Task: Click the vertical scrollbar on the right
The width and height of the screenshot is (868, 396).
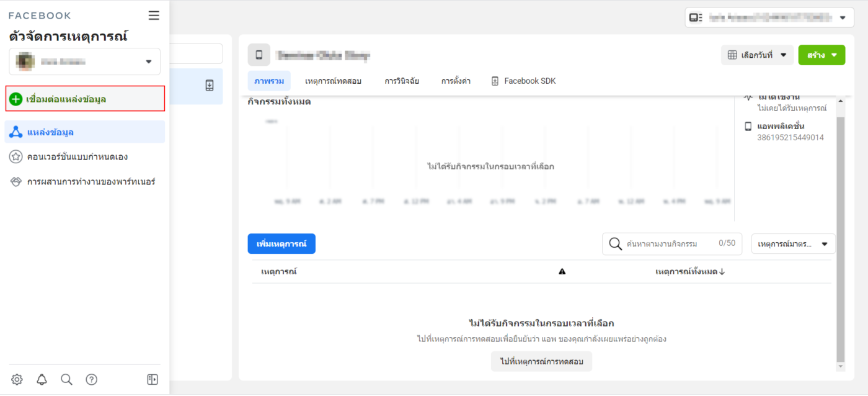Action: coord(841,236)
